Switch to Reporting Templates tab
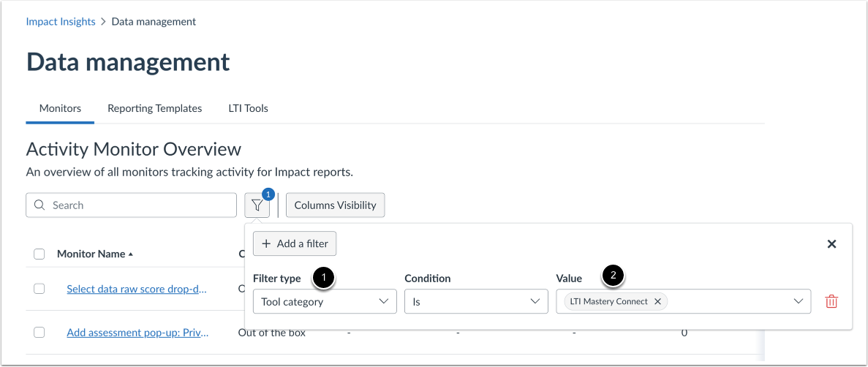 point(154,108)
